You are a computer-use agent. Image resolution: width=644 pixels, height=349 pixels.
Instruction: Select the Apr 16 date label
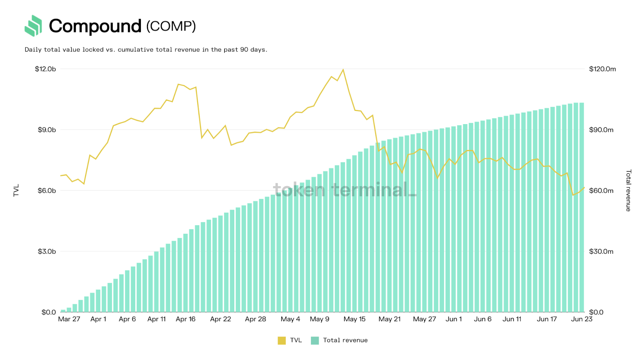pyautogui.click(x=186, y=319)
